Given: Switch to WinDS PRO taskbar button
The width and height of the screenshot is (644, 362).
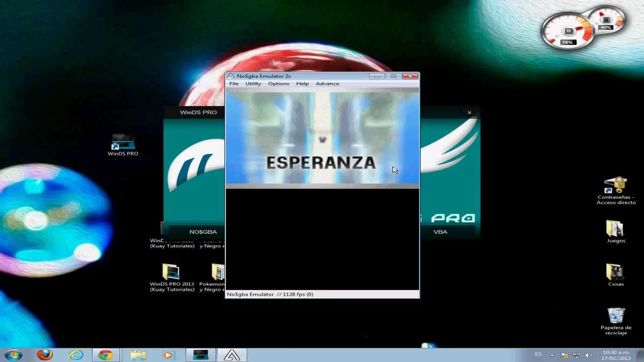Looking at the screenshot, I should pyautogui.click(x=201, y=355).
